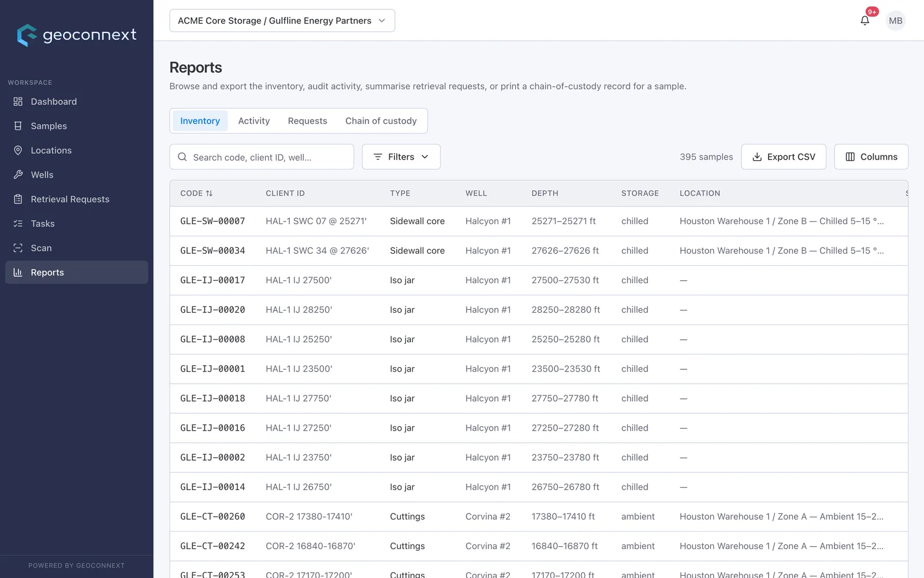Switch to the Requests tab
924x578 pixels.
(307, 121)
